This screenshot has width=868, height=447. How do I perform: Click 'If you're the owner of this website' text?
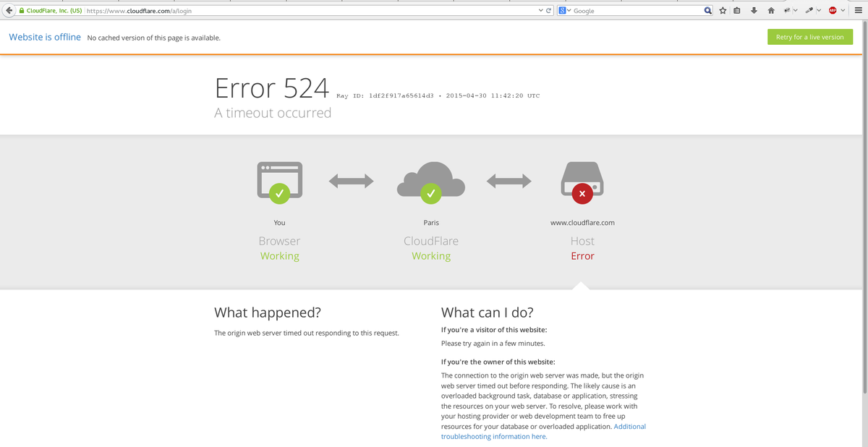[498, 362]
